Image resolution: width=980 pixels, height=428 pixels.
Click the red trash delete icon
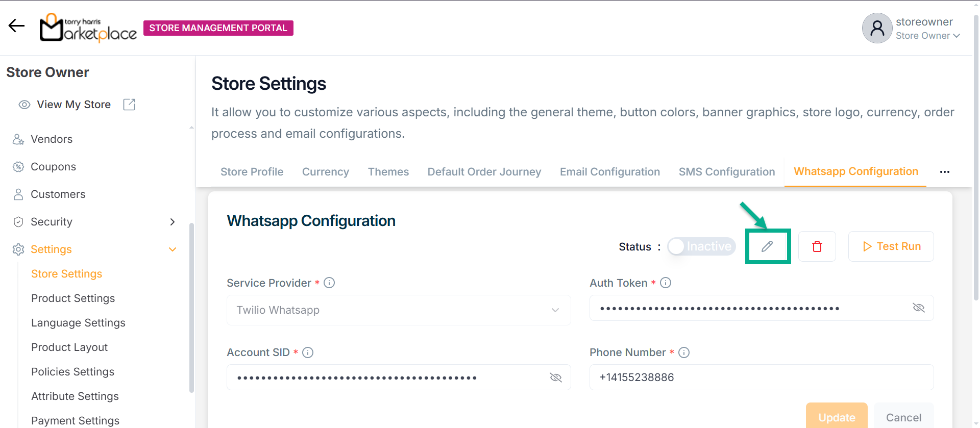pos(817,246)
